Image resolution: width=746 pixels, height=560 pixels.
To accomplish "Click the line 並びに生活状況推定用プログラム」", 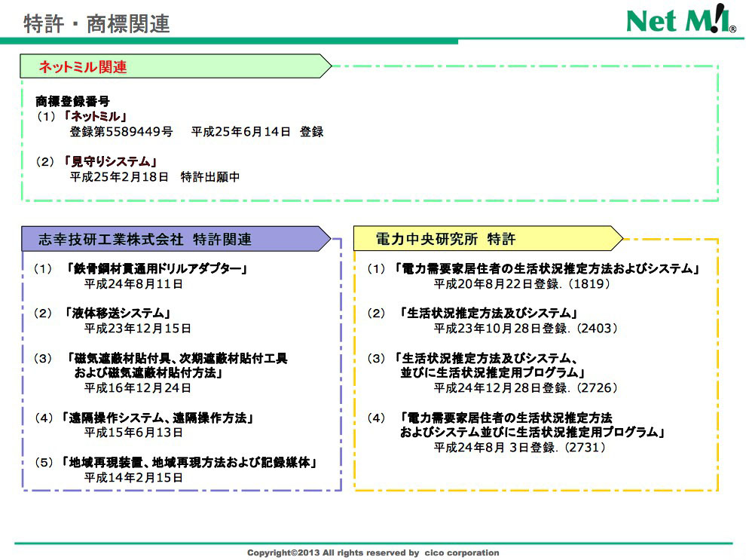I will click(x=493, y=372).
